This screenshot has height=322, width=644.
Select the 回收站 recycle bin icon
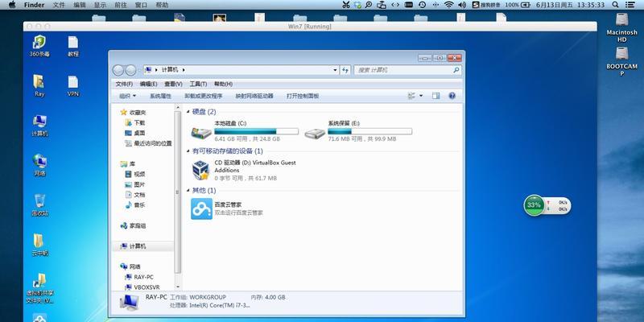tap(39, 204)
